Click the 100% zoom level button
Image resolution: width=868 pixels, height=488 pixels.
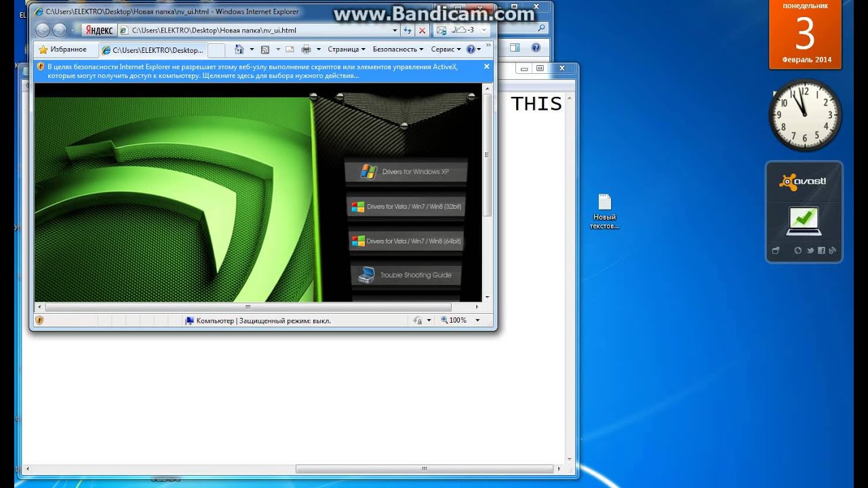(x=454, y=321)
